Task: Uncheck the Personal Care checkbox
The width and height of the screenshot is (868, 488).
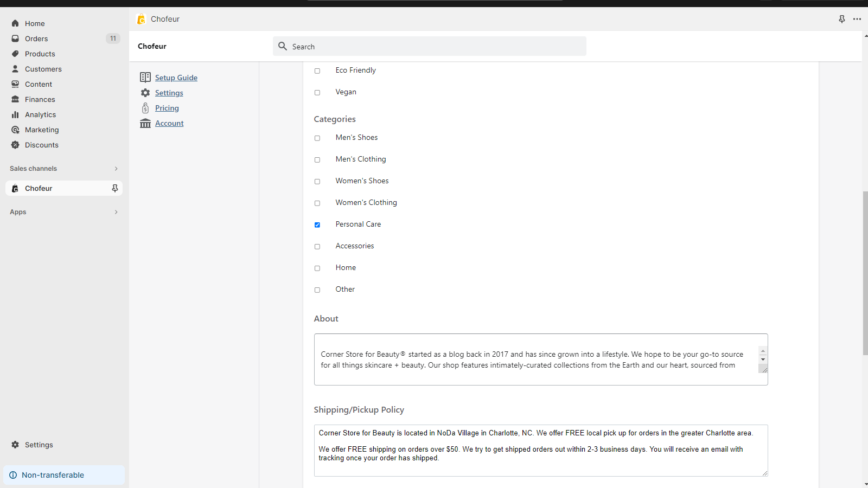Action: click(317, 225)
